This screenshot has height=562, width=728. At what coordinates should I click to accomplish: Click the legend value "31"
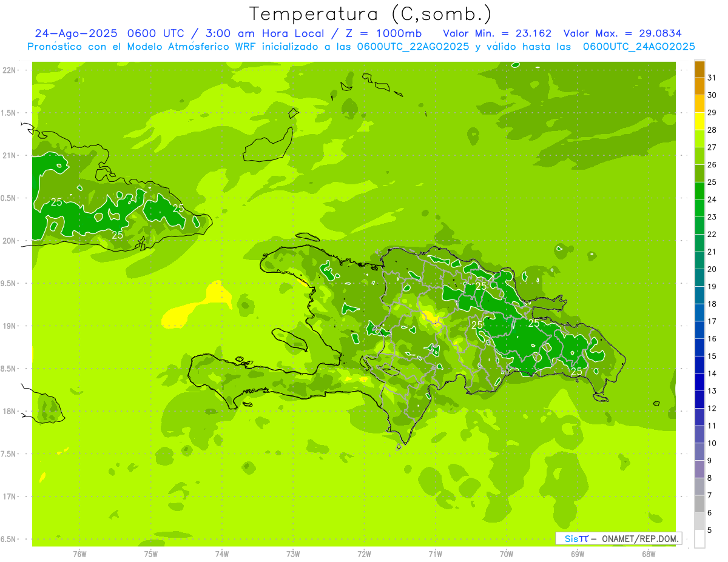pos(712,78)
